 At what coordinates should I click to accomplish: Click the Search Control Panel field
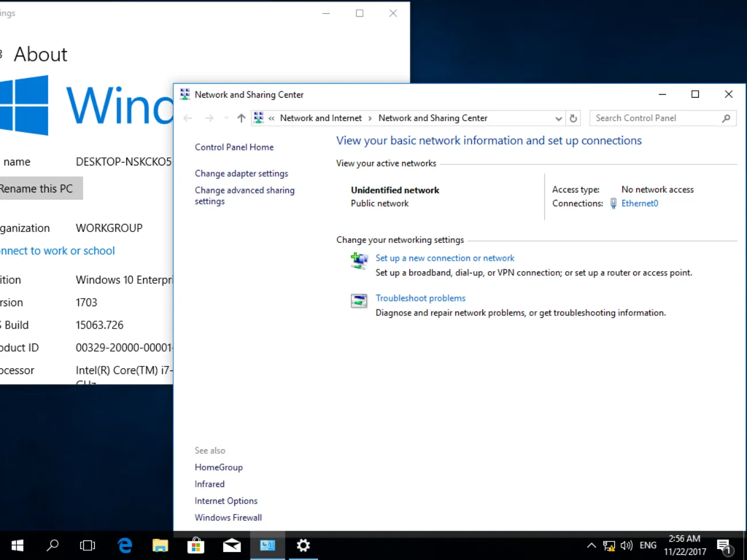click(x=657, y=118)
